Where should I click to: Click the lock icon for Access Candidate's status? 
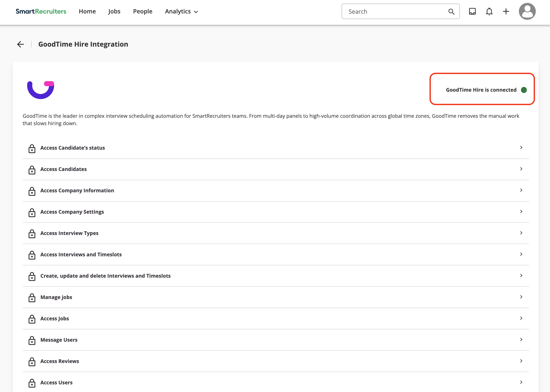pos(32,148)
